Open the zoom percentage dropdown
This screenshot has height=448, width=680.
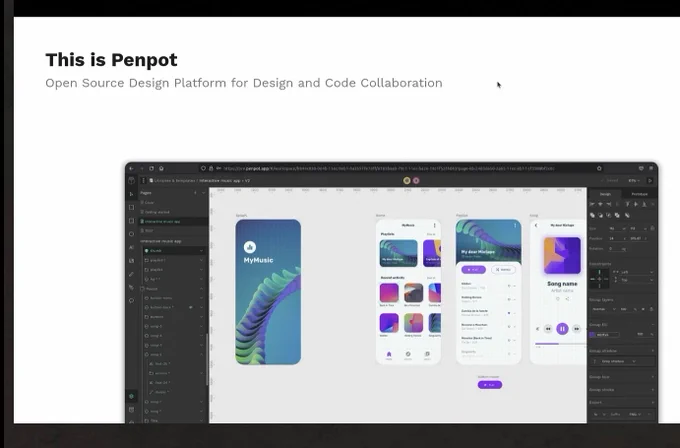634,180
